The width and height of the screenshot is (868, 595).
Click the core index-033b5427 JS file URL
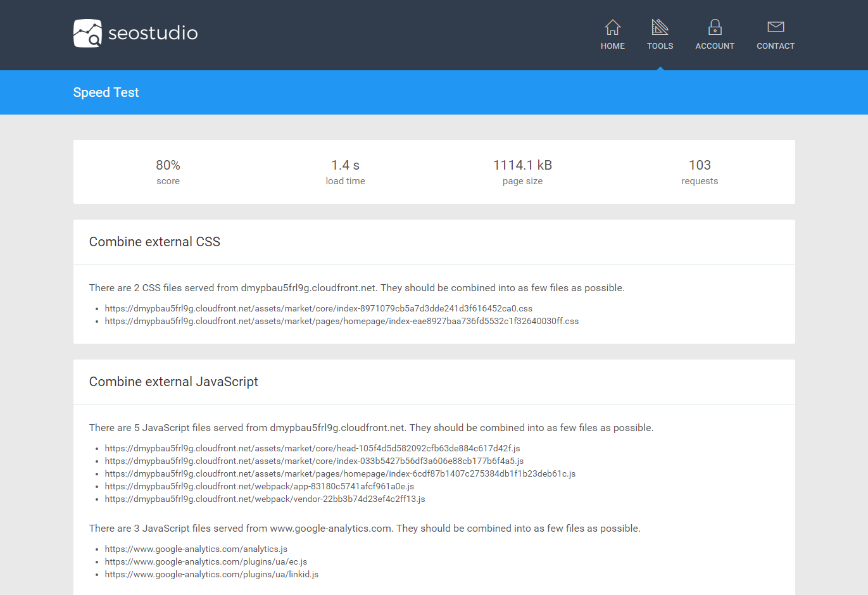point(314,461)
